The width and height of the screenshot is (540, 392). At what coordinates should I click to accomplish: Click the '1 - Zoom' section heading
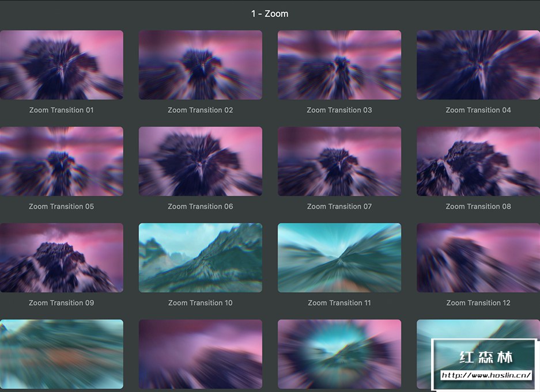click(x=270, y=14)
